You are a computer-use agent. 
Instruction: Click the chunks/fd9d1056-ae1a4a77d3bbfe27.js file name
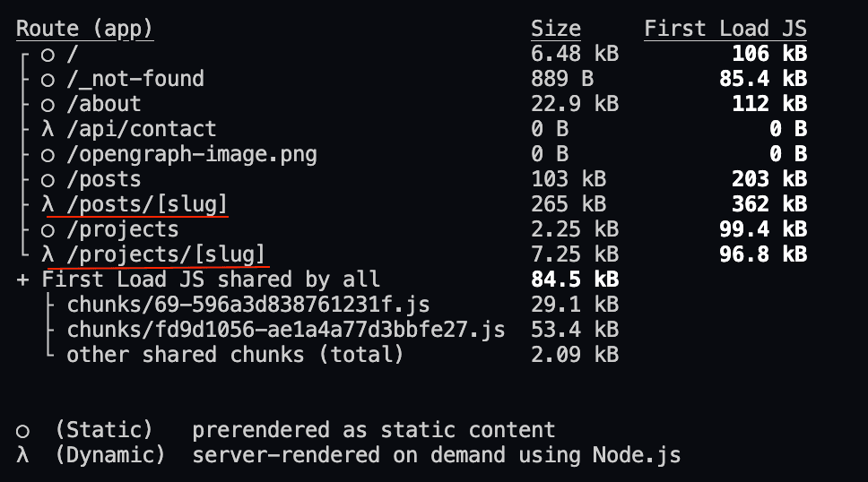click(285, 330)
